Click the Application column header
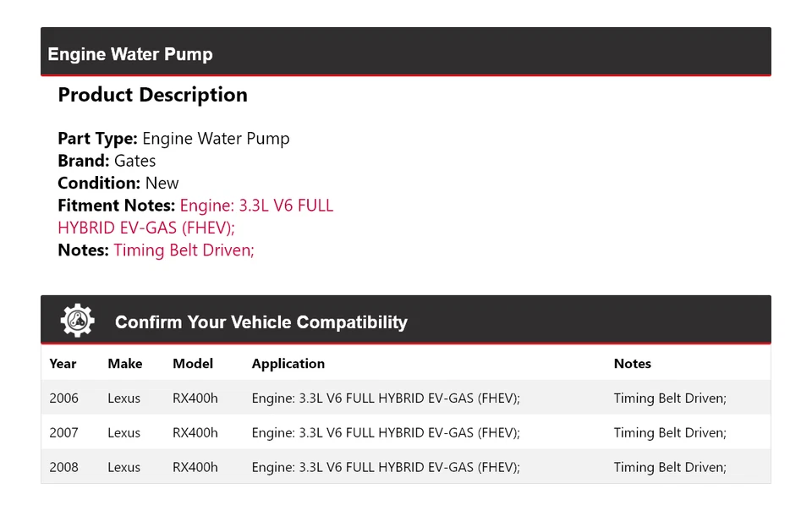Viewport: 812px width, 511px height. tap(288, 364)
